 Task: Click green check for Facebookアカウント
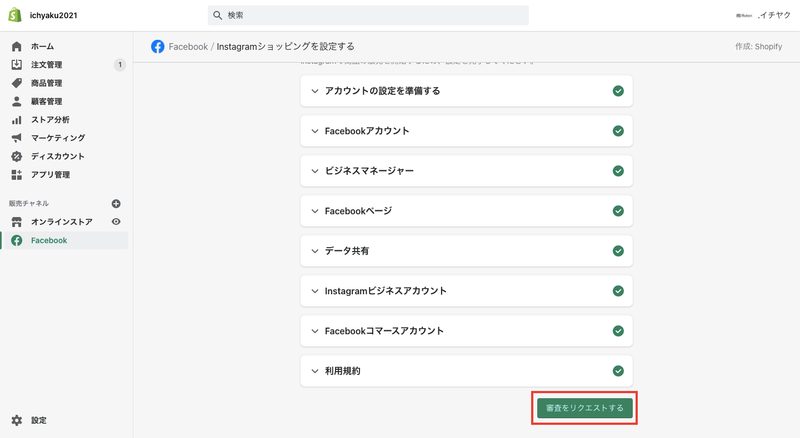point(618,131)
